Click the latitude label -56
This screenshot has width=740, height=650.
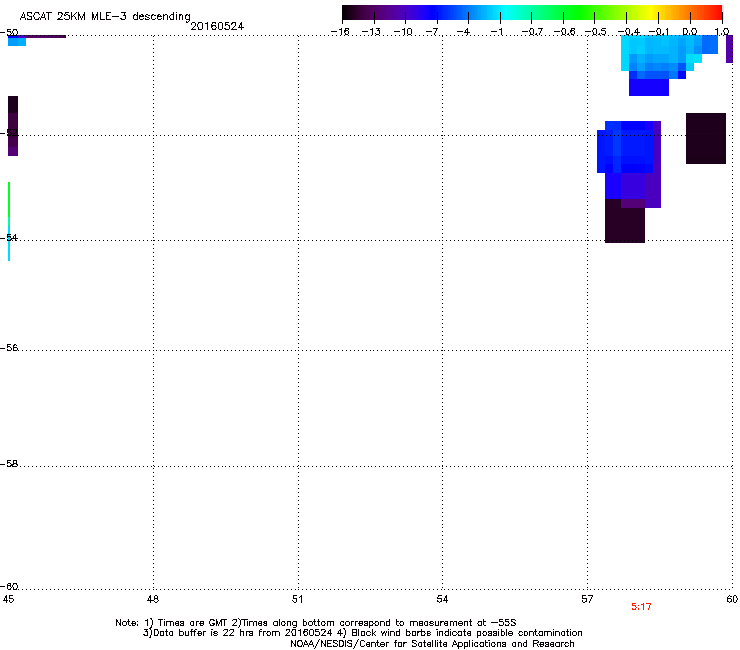point(9,347)
